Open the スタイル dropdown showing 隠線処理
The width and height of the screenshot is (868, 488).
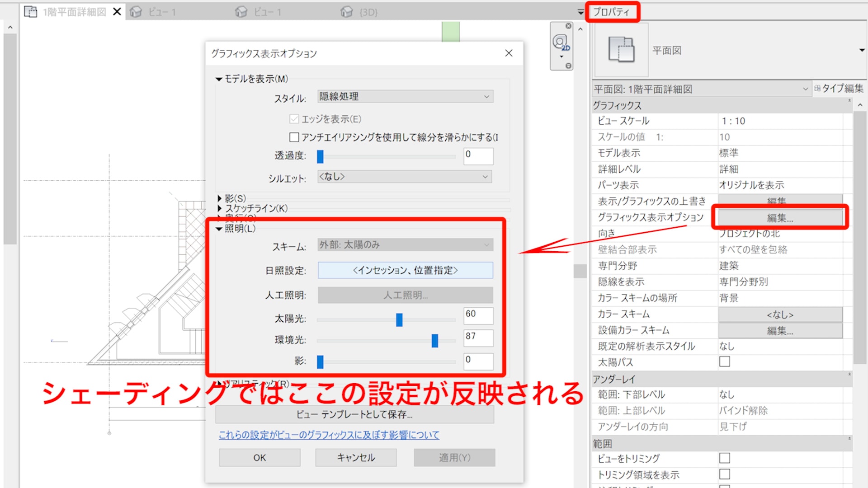click(x=405, y=96)
